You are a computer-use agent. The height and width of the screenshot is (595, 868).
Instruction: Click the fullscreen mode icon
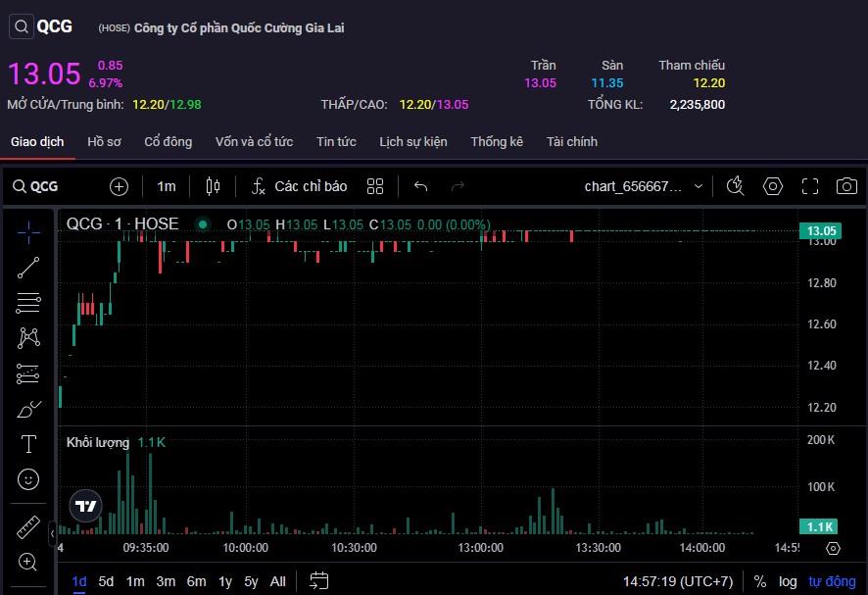[x=810, y=186]
